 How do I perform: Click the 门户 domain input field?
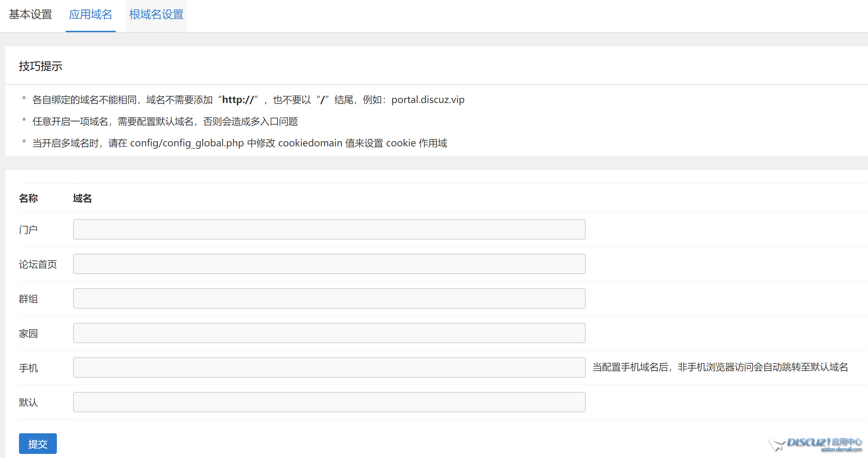pyautogui.click(x=329, y=229)
